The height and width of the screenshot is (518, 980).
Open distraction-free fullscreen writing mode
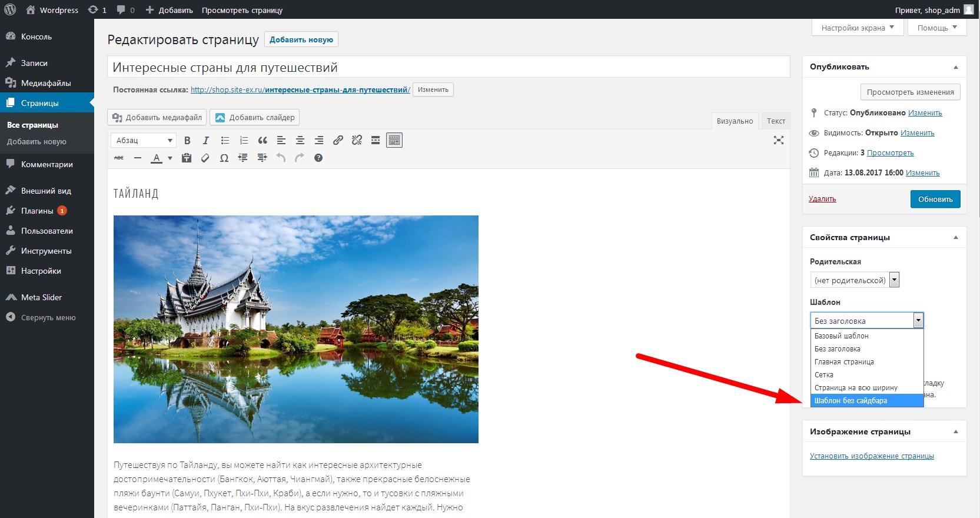pos(779,140)
